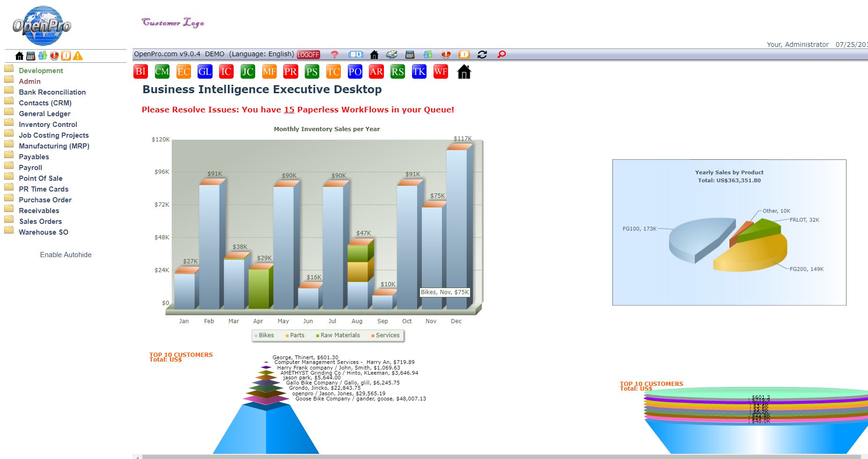
Task: Click the 15 Paperless WorkFlows link
Action: coord(289,110)
